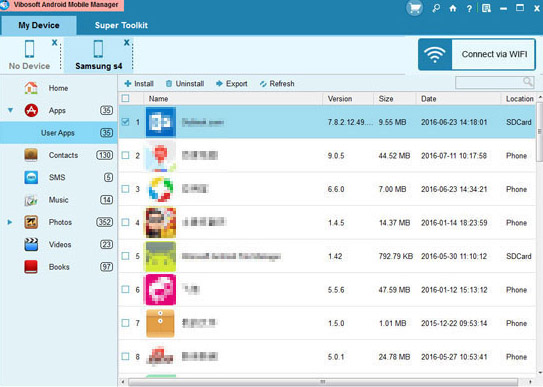Click the Uninstall toolbar button
The height and width of the screenshot is (387, 543).
(x=185, y=83)
